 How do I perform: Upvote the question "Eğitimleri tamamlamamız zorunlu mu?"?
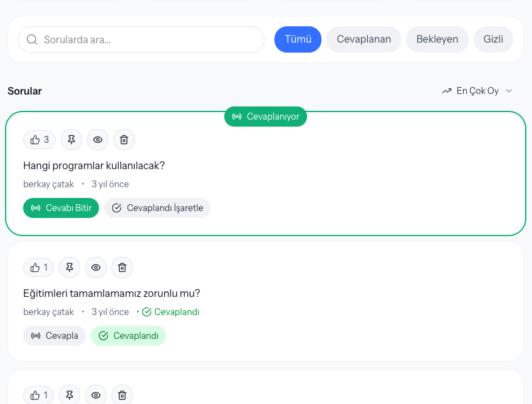click(x=38, y=267)
